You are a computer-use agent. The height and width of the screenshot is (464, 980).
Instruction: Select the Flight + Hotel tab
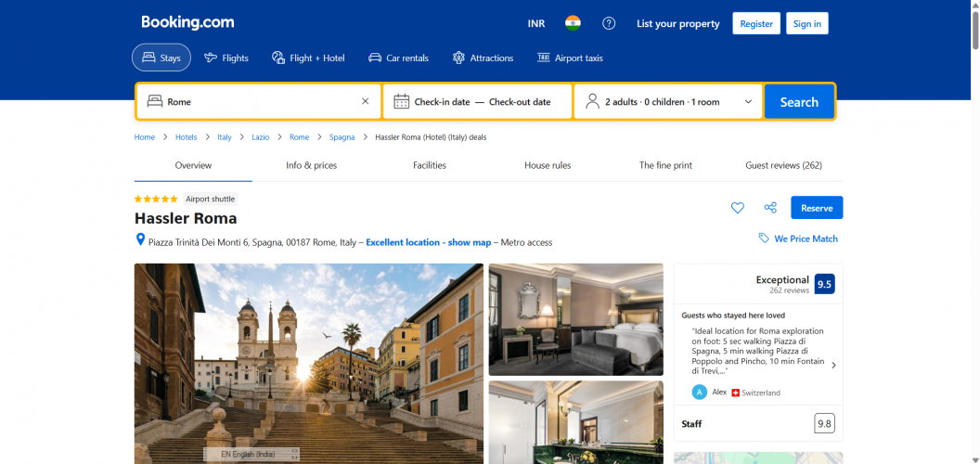tap(308, 58)
